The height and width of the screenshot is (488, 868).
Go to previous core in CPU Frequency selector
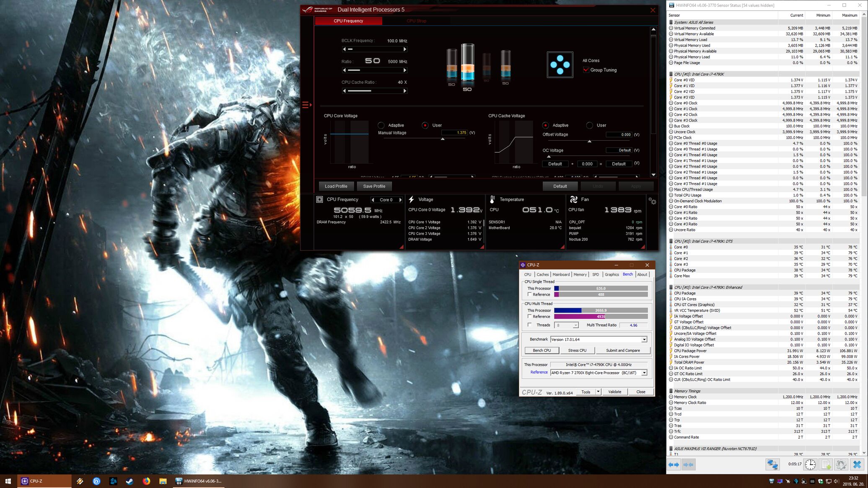click(x=373, y=200)
